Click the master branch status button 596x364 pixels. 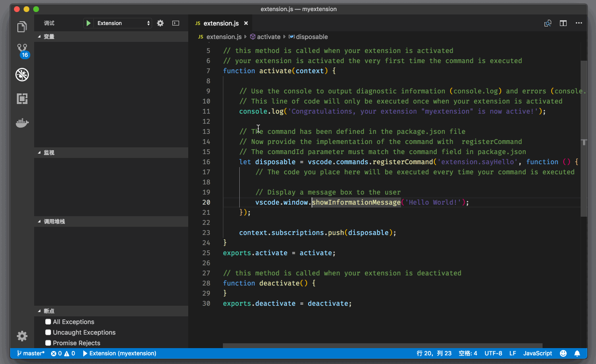pyautogui.click(x=31, y=353)
